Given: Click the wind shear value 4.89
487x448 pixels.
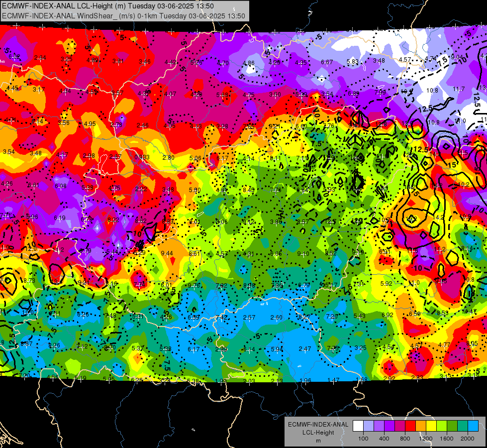Looking at the screenshot, I should pos(92,60).
